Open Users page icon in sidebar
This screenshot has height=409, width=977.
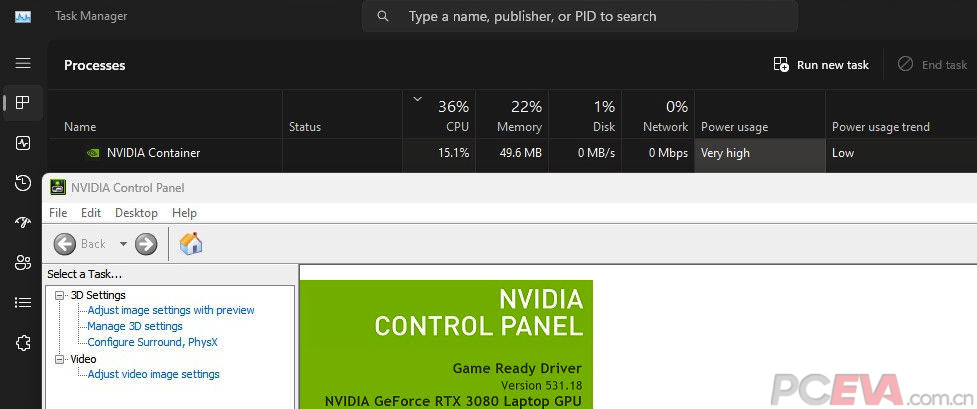(23, 262)
